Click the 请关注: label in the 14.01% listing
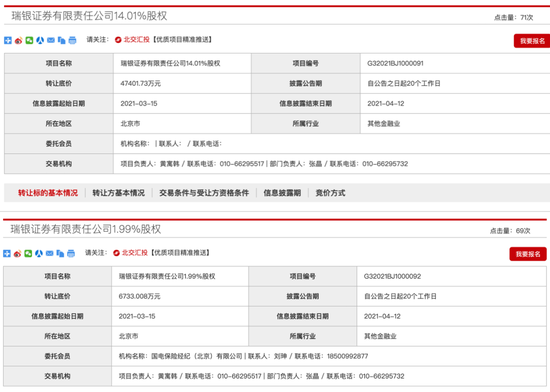This screenshot has height=392, width=550. click(x=98, y=40)
